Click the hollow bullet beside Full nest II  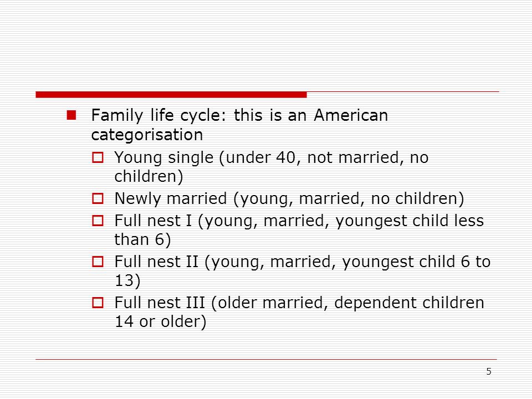[x=98, y=262]
